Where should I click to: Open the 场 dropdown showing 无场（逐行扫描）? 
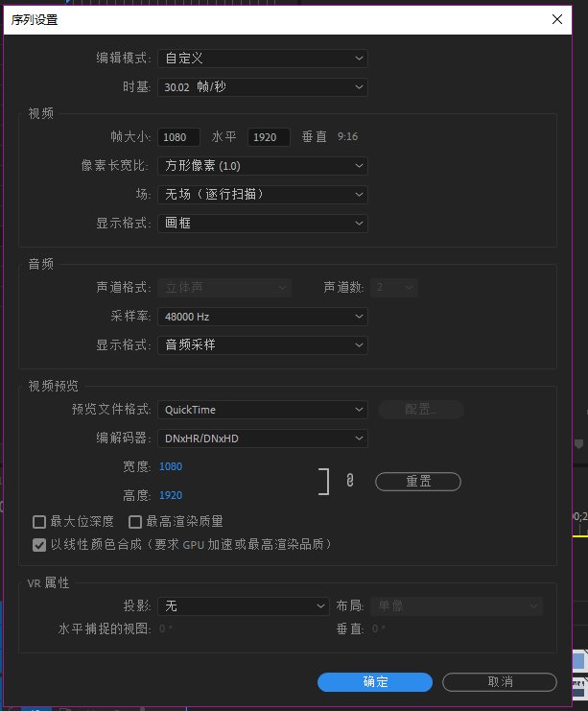tap(263, 195)
